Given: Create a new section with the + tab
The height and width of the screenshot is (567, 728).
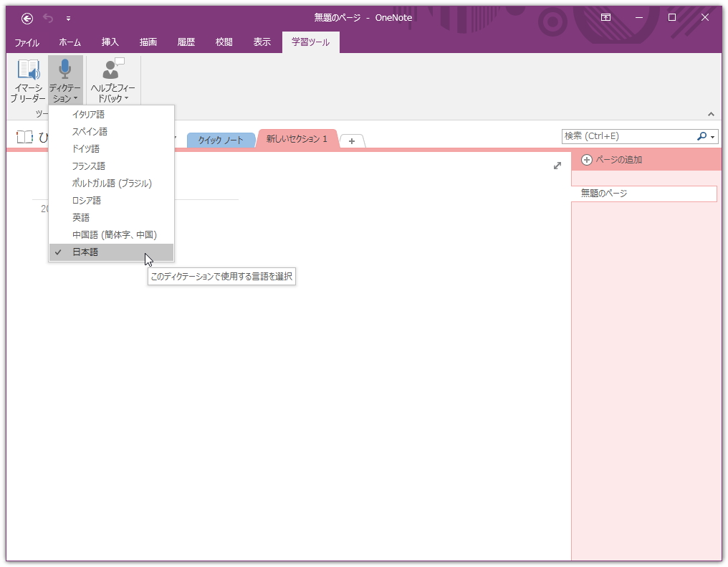Looking at the screenshot, I should 352,141.
